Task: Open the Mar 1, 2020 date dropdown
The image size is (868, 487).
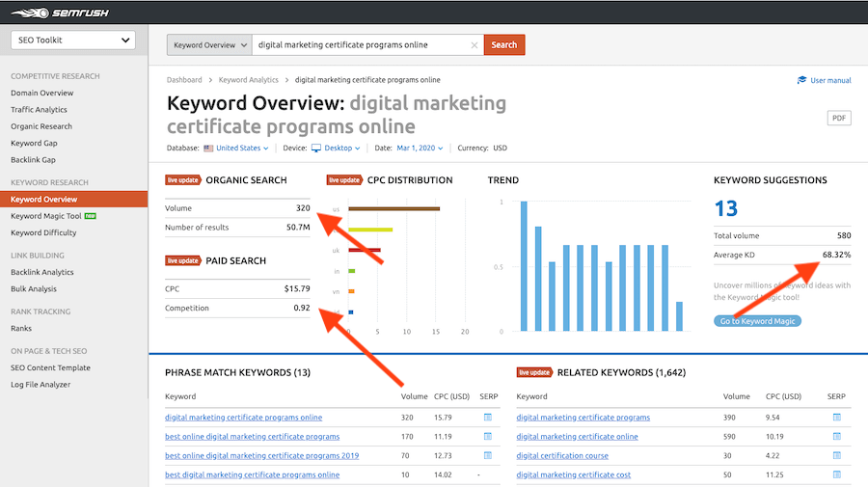Action: 420,148
